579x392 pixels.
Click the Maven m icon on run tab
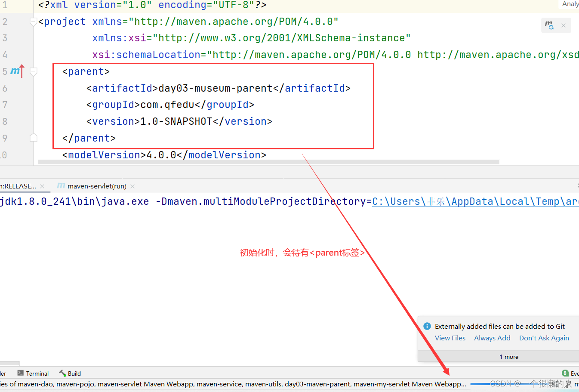pyautogui.click(x=61, y=185)
